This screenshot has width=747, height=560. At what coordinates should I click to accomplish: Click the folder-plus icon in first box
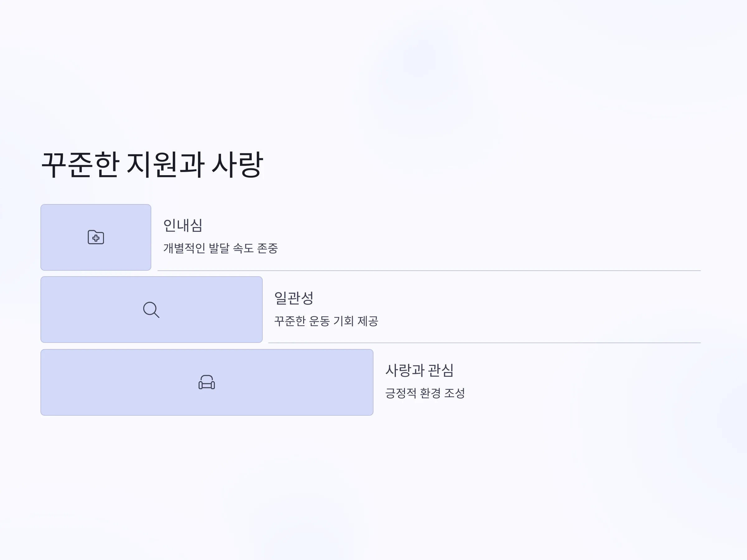(96, 237)
